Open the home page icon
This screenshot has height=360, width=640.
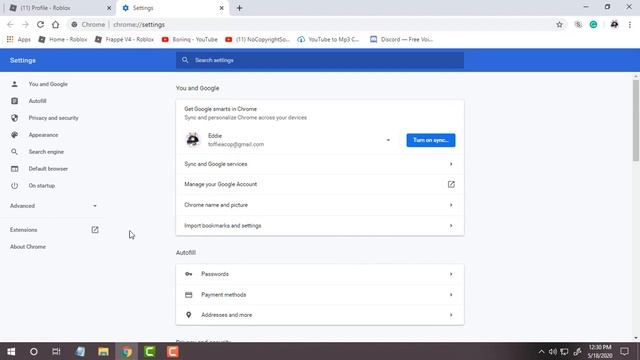click(x=56, y=24)
